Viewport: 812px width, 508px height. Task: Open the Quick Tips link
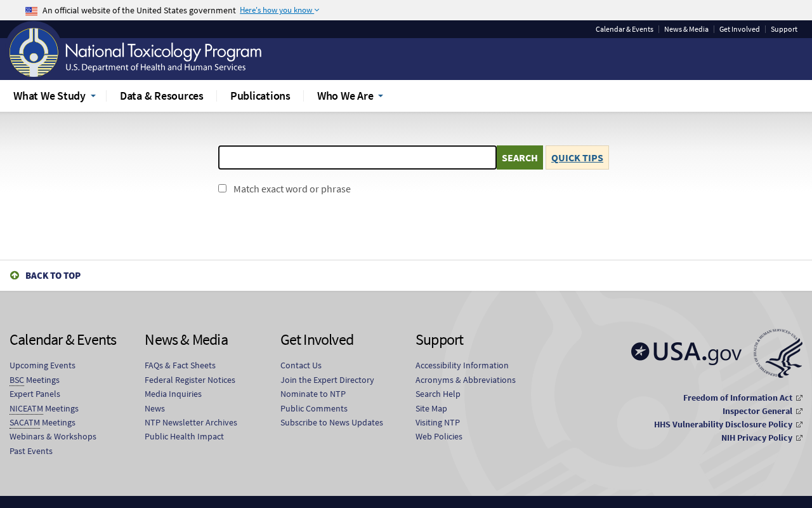[x=577, y=158]
